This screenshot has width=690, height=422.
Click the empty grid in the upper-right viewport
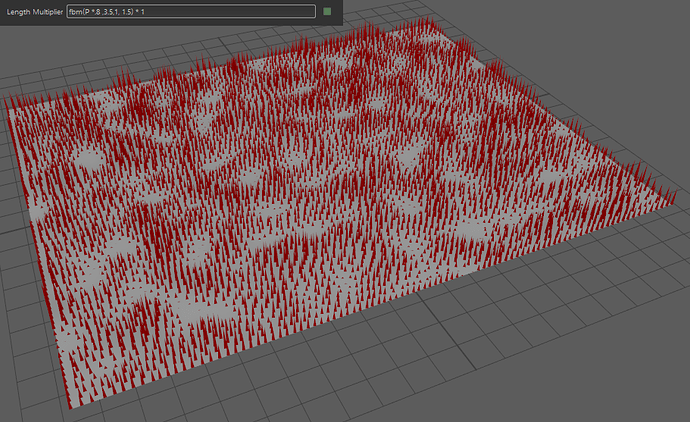600,80
